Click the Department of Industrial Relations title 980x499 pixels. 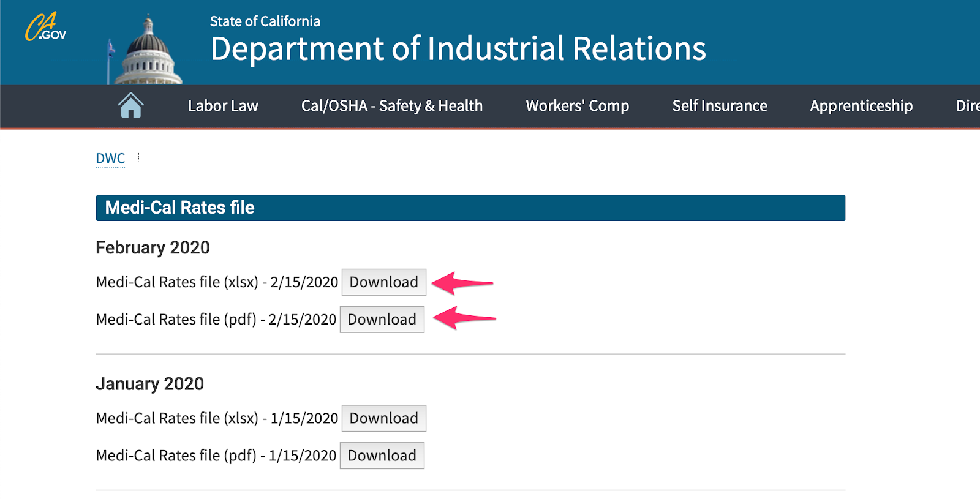pyautogui.click(x=458, y=49)
